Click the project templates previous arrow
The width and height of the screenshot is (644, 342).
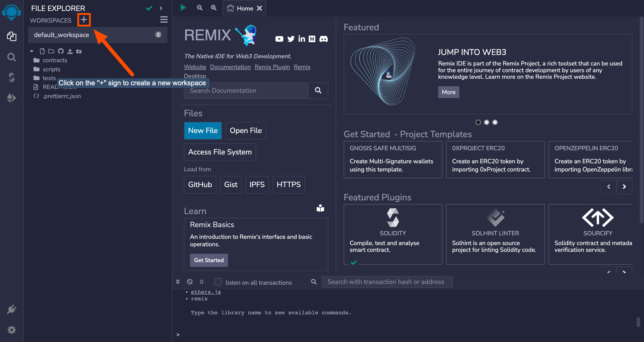click(609, 187)
